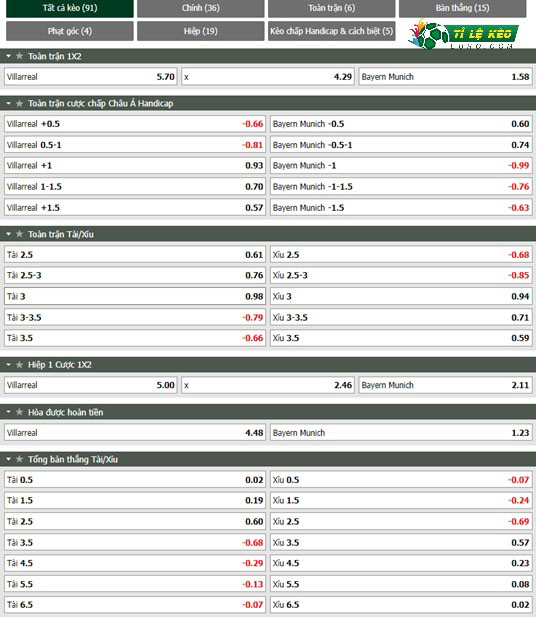The height and width of the screenshot is (618, 536).
Task: Select the Phạt góc (4) tab
Action: (70, 31)
